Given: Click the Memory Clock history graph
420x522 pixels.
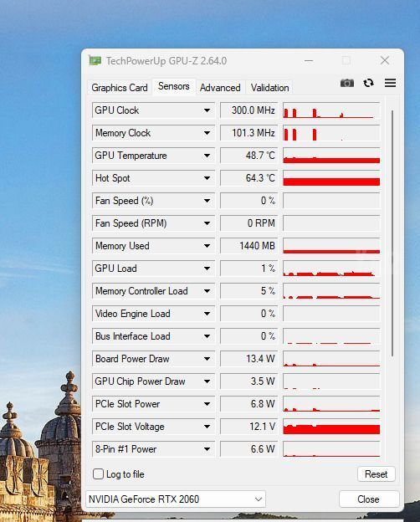Looking at the screenshot, I should click(331, 133).
